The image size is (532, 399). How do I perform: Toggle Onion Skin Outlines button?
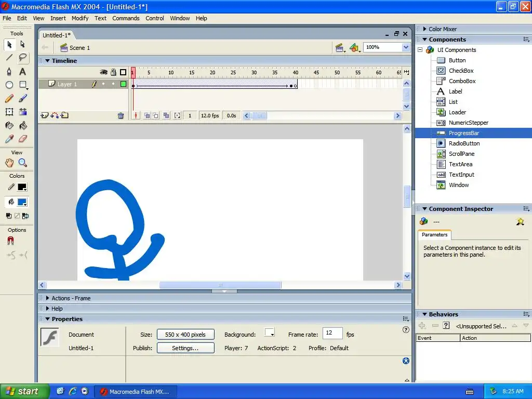click(155, 116)
